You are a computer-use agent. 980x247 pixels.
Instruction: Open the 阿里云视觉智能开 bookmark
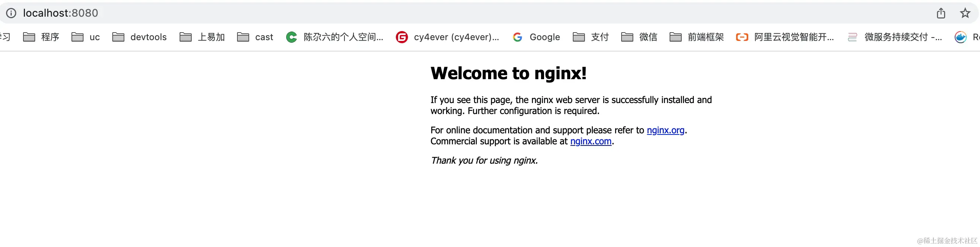(785, 37)
